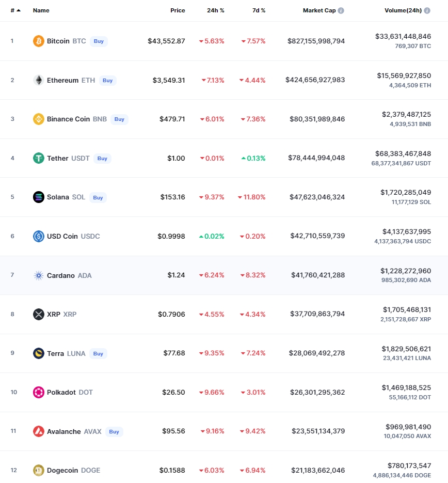Click the Solana logo icon
The width and height of the screenshot is (448, 483).
(x=39, y=197)
